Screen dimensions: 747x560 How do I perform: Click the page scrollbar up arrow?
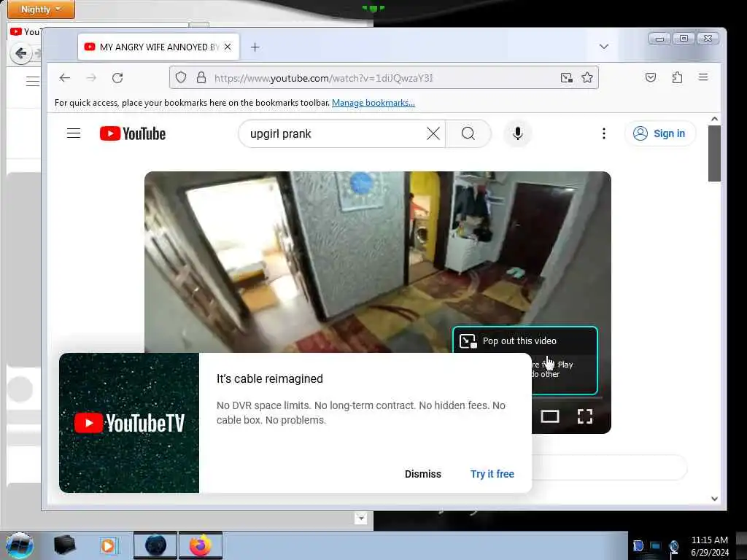[x=714, y=119]
